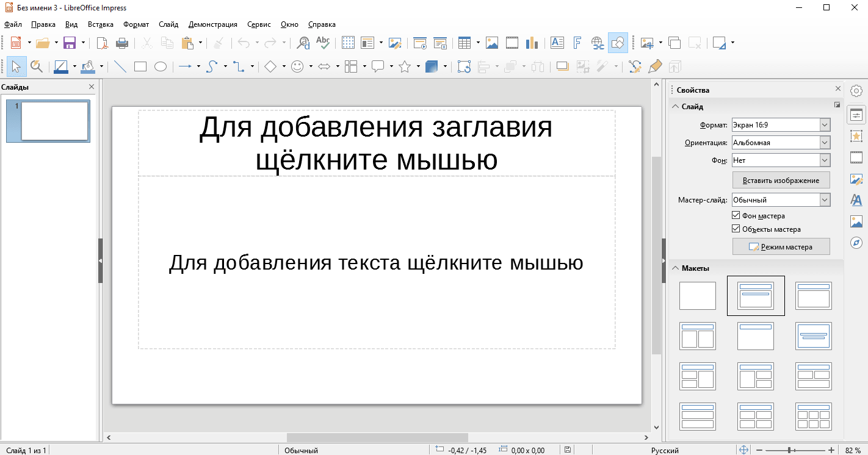Uncheck the Фон мастера checkbox
This screenshot has width=868, height=455.
coord(736,216)
